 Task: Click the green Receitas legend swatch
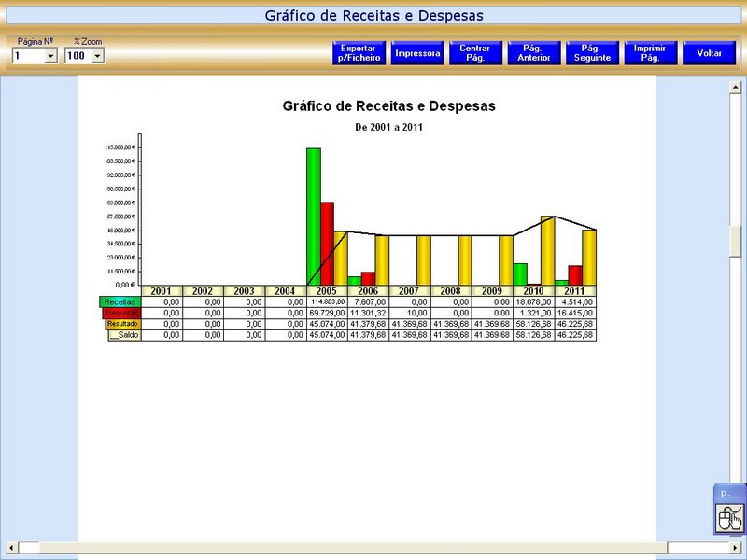pyautogui.click(x=119, y=301)
